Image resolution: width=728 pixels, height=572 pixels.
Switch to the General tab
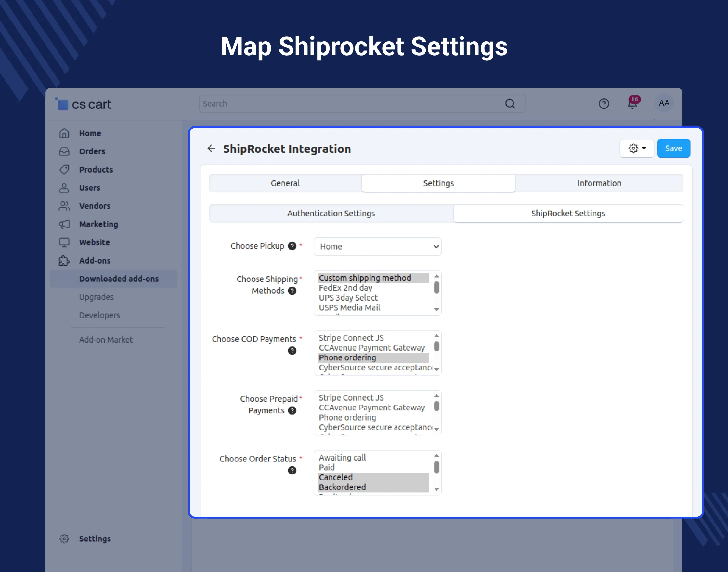[x=285, y=183]
